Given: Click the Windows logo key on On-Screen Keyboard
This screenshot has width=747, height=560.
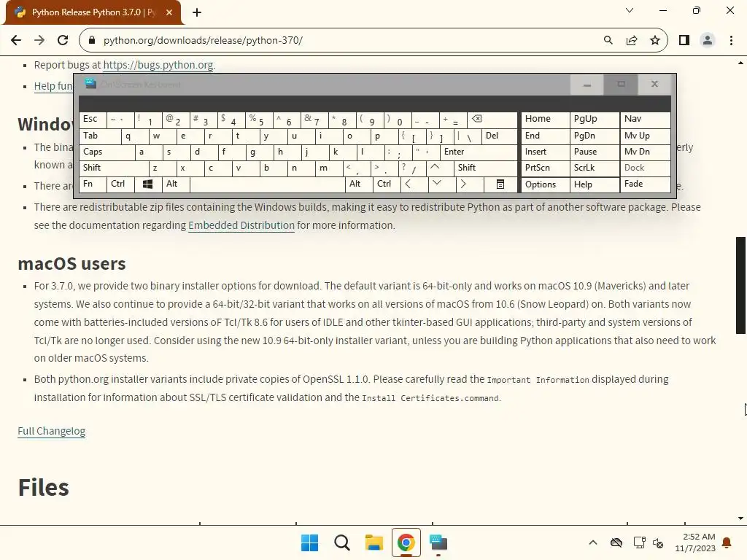Looking at the screenshot, I should point(147,184).
